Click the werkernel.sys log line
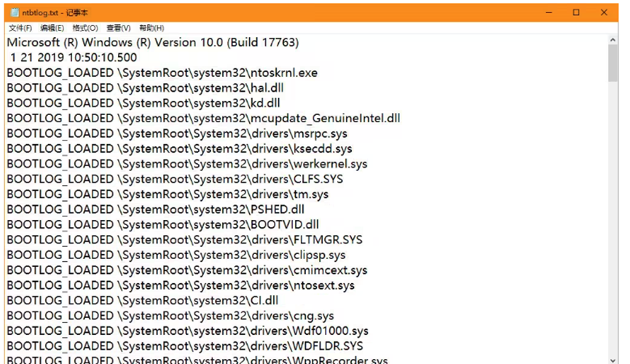Image resolution: width=630 pixels, height=364 pixels. point(187,164)
